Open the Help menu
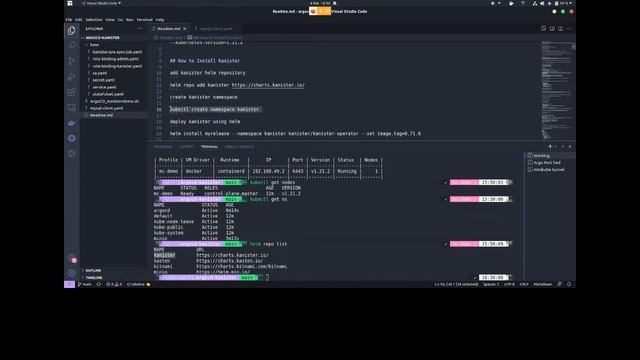 coord(160,20)
